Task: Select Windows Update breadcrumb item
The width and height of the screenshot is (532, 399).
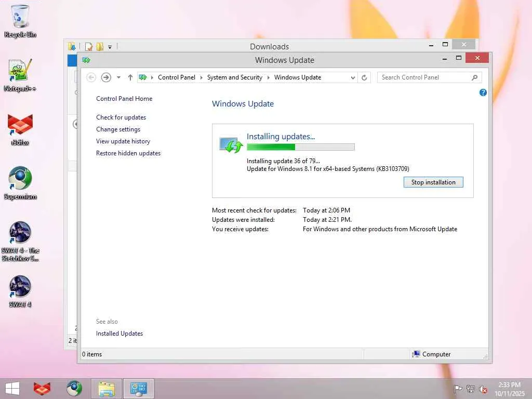Action: point(298,77)
